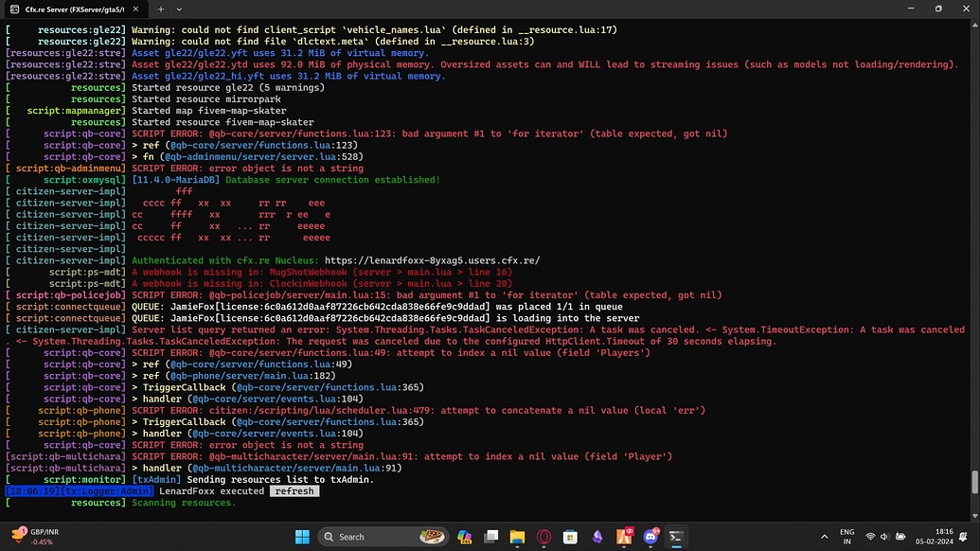This screenshot has width=980, height=551.
Task: Click the Windows Start button
Action: tap(302, 537)
